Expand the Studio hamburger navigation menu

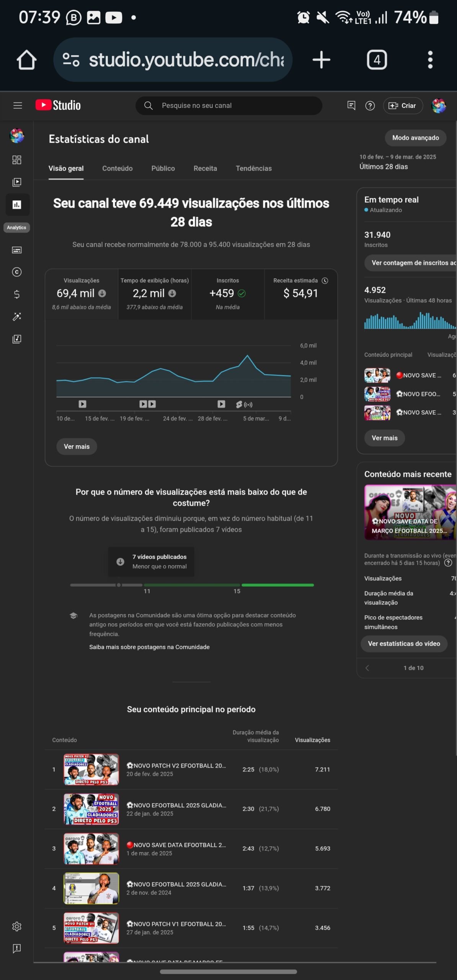coord(18,105)
